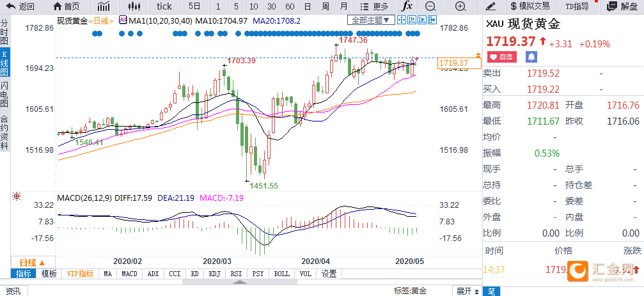
Task: Open the 日线 period selector label
Action: 101,20
